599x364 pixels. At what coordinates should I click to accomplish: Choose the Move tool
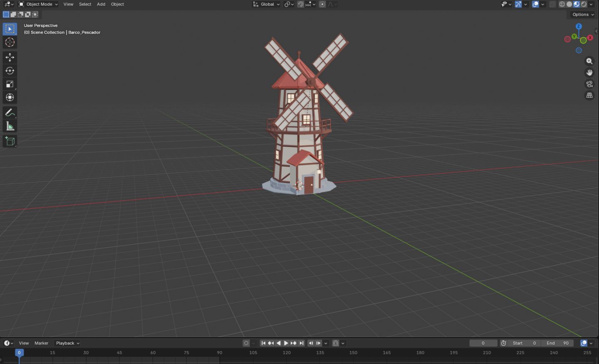10,57
